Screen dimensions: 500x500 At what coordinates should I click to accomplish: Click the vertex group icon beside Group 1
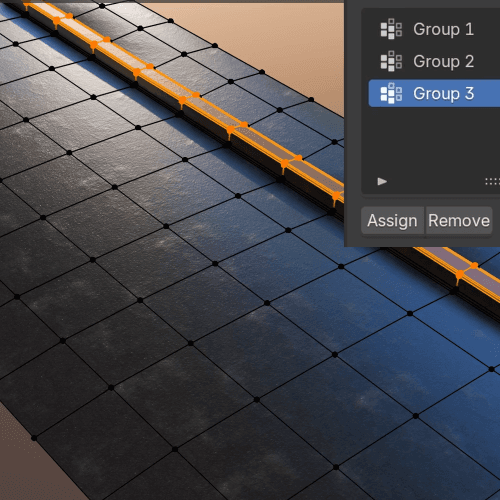click(x=391, y=29)
